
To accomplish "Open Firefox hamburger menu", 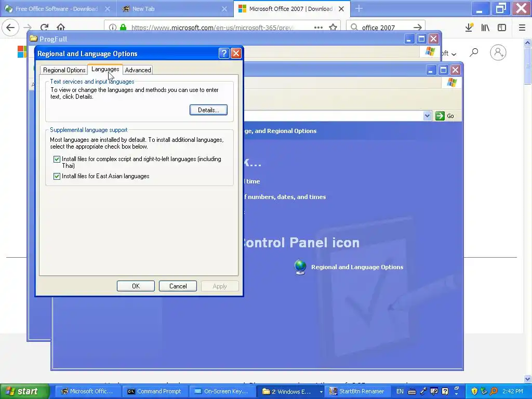I will click(x=522, y=28).
